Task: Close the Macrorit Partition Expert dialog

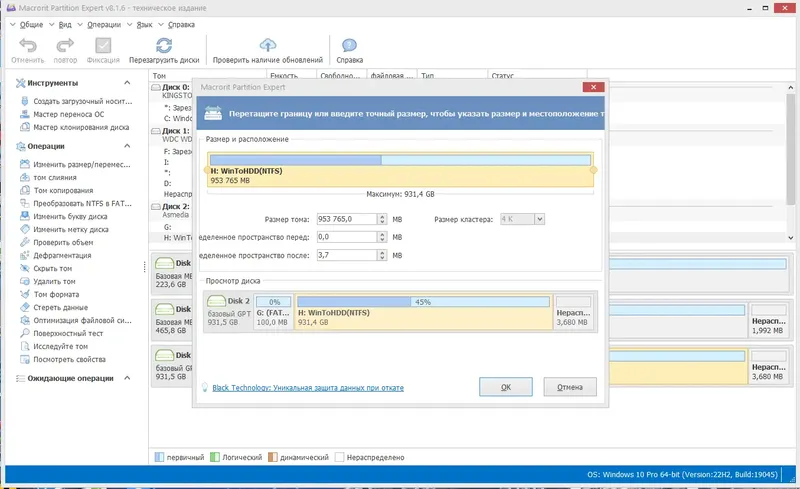Action: click(x=593, y=87)
